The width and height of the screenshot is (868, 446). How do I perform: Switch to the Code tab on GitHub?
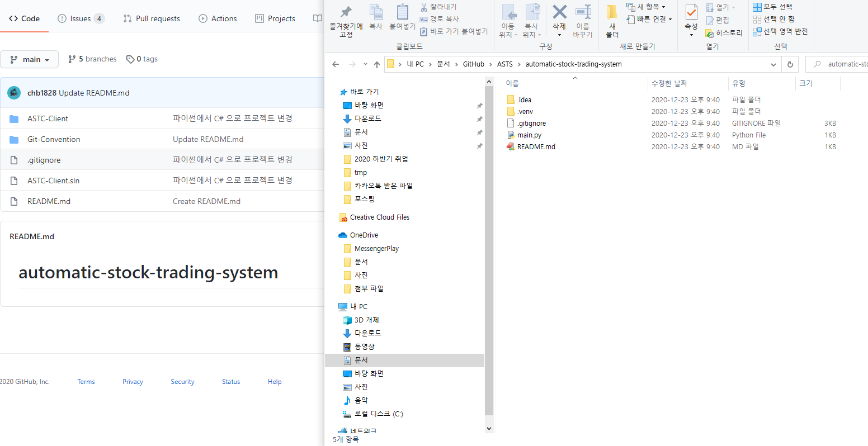[24, 18]
